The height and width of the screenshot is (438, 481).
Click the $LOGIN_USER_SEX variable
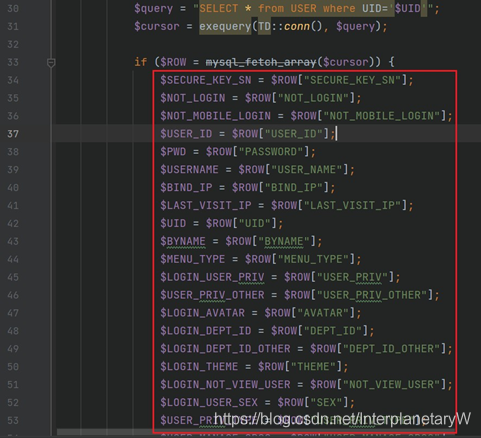(209, 403)
